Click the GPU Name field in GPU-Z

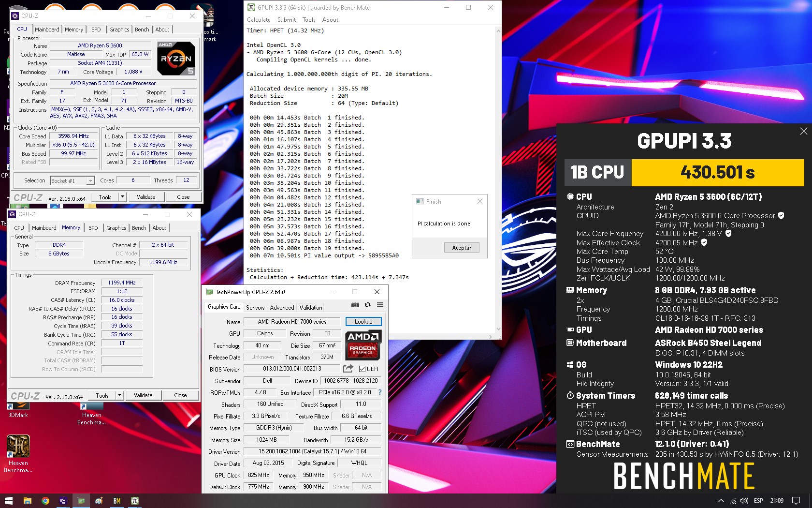click(292, 322)
